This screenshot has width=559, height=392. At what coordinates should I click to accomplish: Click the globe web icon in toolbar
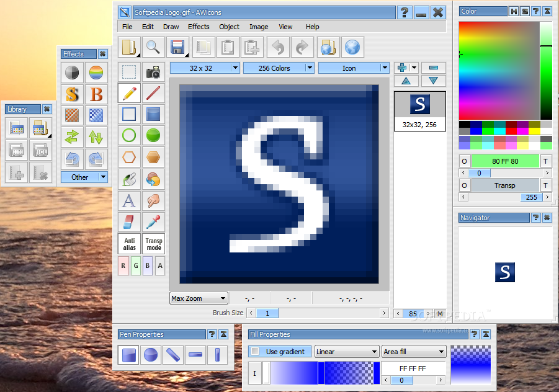click(x=352, y=47)
